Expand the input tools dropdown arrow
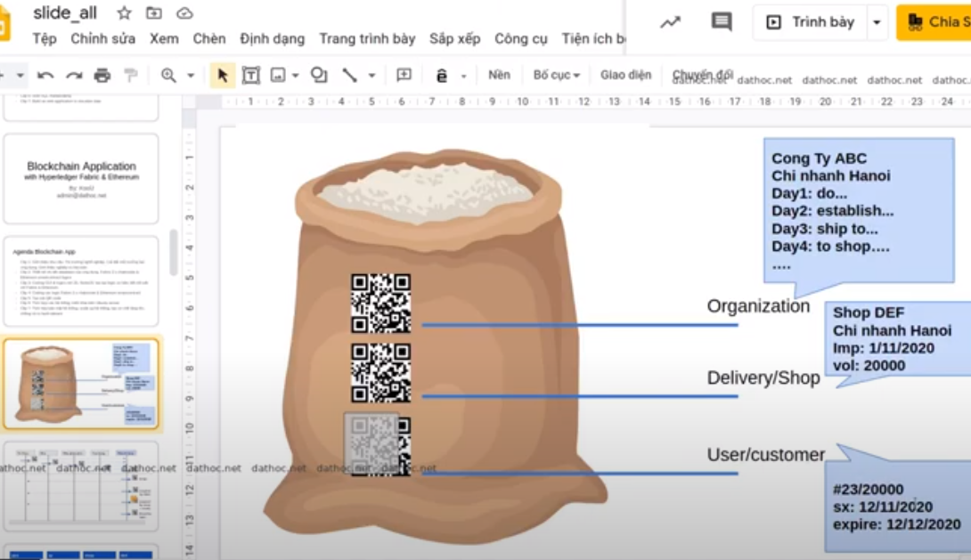This screenshot has height=560, width=971. tap(463, 76)
